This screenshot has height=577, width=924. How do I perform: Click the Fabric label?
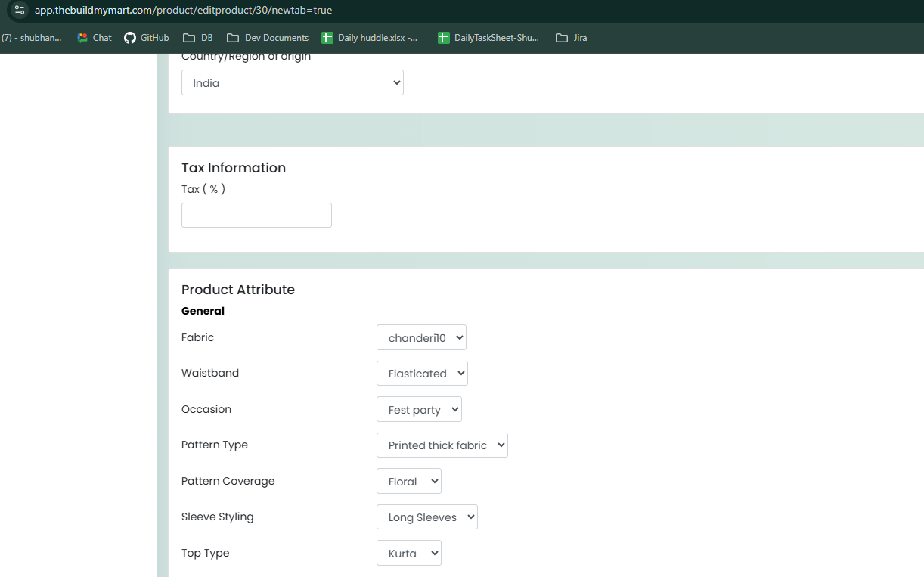tap(197, 337)
